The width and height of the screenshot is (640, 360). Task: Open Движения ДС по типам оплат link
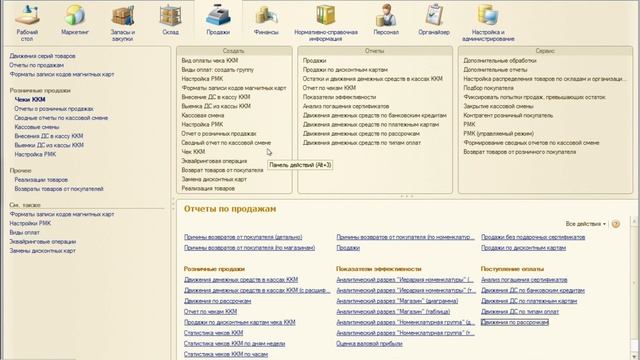click(x=520, y=312)
